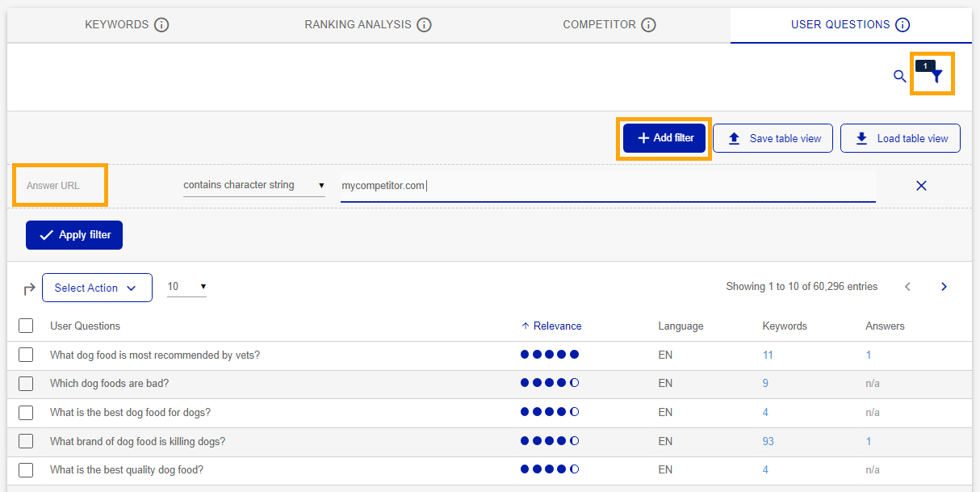Click 'Showing 1 to 10 of 60,296 entries'
980x492 pixels.
[x=802, y=287]
